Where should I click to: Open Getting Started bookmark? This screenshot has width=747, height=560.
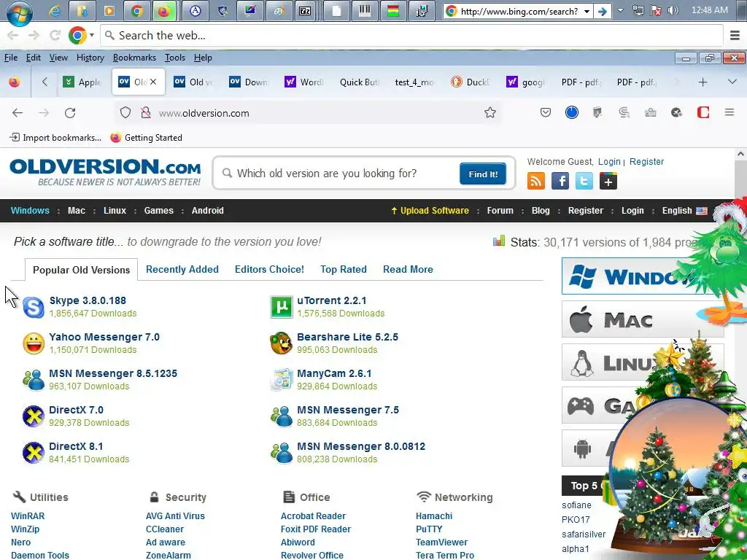click(146, 138)
